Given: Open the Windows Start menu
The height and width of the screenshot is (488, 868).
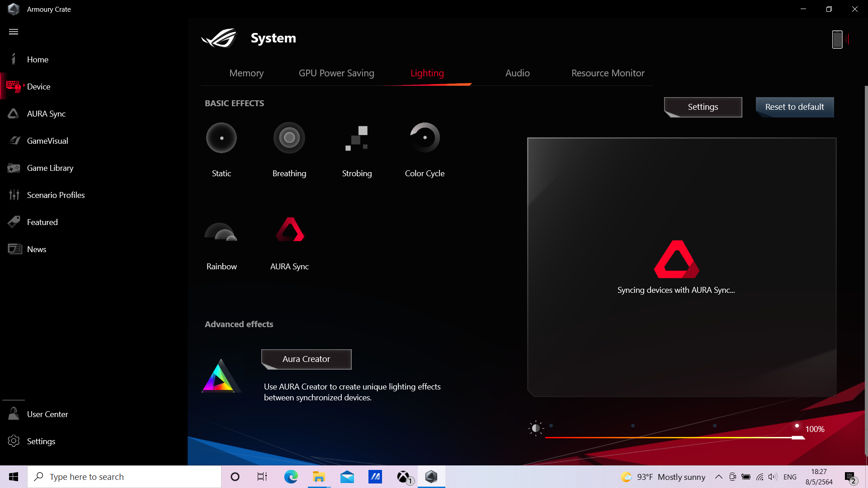Looking at the screenshot, I should click(x=14, y=477).
